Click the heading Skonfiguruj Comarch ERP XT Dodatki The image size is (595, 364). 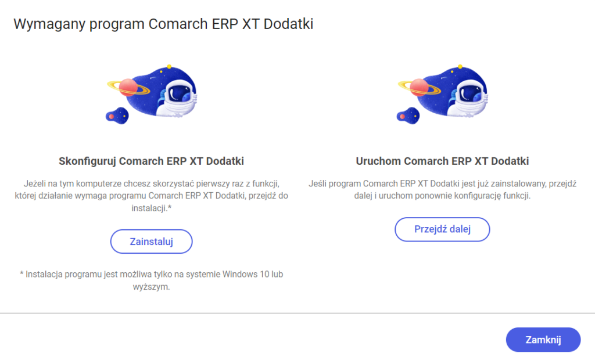tap(151, 161)
